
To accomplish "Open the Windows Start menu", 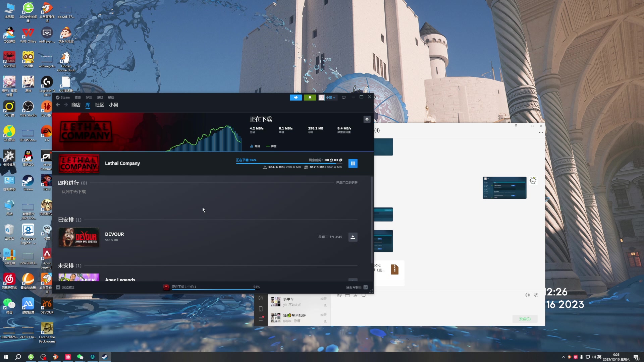I will 6,357.
